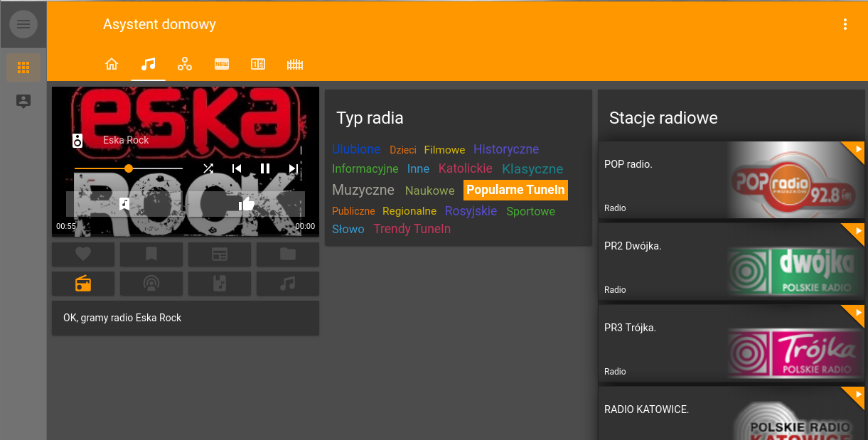
Task: Click the 'Stacje radiowe' card heading
Action: [x=663, y=118]
